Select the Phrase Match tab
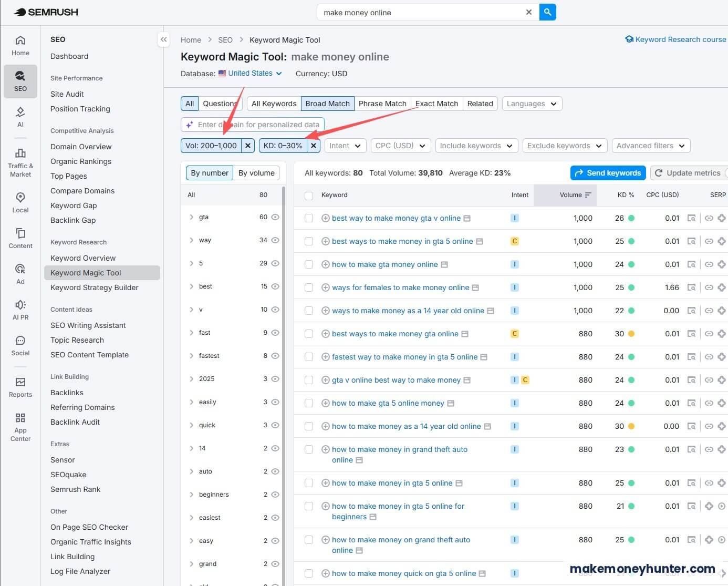Screen dimensions: 728x586 coord(382,104)
